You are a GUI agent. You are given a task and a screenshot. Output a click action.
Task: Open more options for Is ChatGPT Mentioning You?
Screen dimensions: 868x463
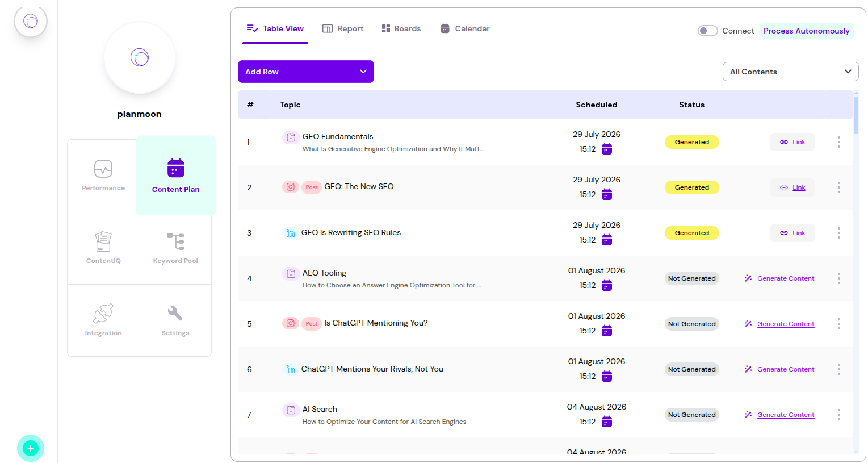point(838,324)
